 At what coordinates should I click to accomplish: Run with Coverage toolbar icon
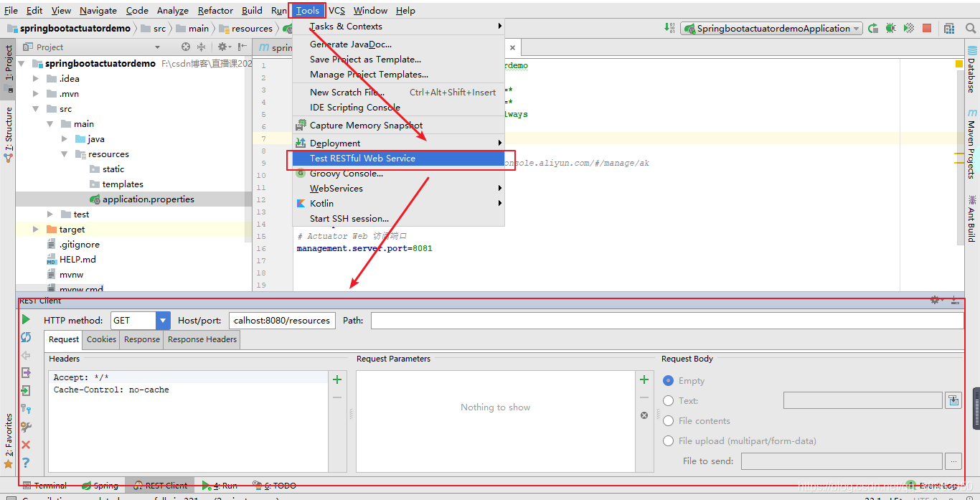909,29
